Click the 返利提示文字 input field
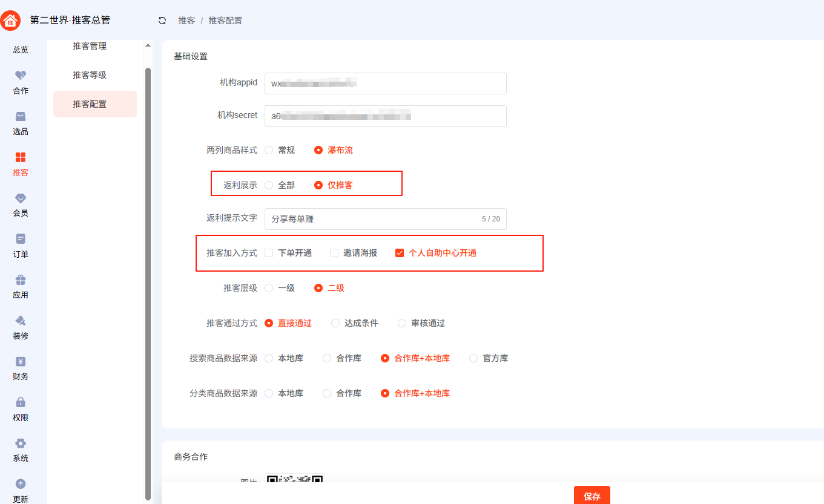This screenshot has width=824, height=504. pos(372,219)
